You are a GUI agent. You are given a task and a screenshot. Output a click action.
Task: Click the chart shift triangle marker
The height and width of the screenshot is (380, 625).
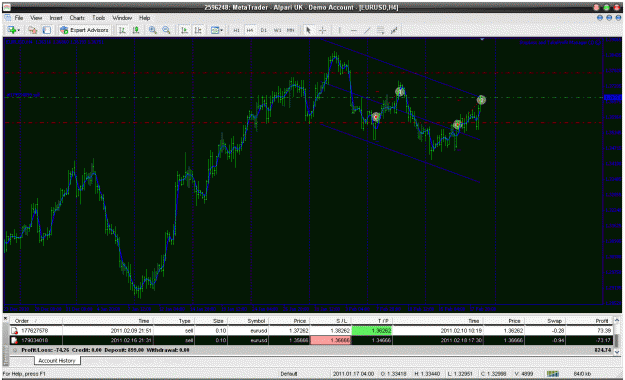[x=482, y=39]
